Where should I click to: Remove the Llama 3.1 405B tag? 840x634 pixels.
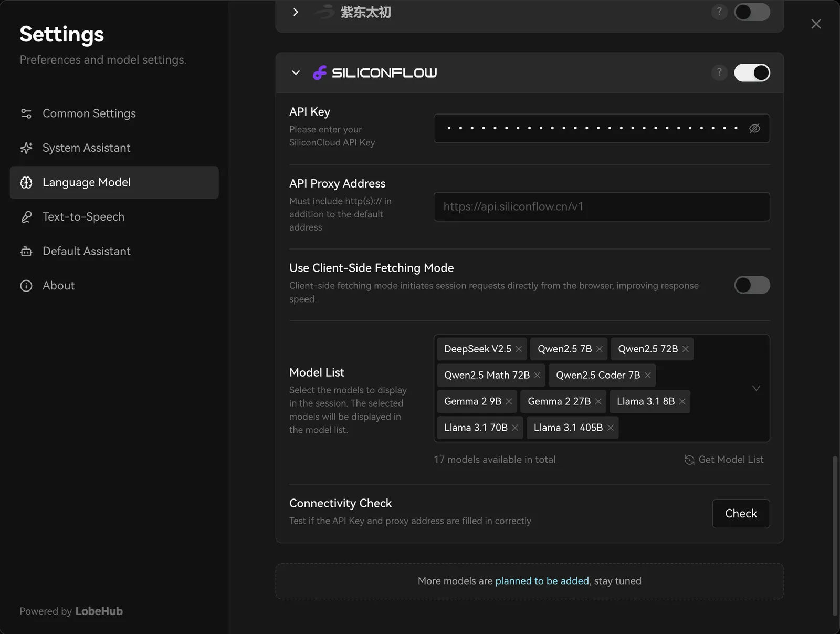611,428
